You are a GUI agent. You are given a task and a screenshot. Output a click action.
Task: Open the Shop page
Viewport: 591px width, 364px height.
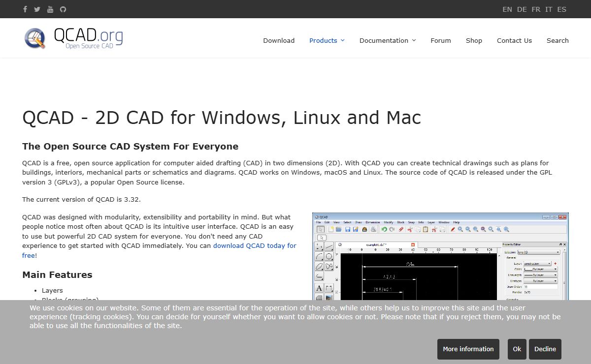click(474, 41)
